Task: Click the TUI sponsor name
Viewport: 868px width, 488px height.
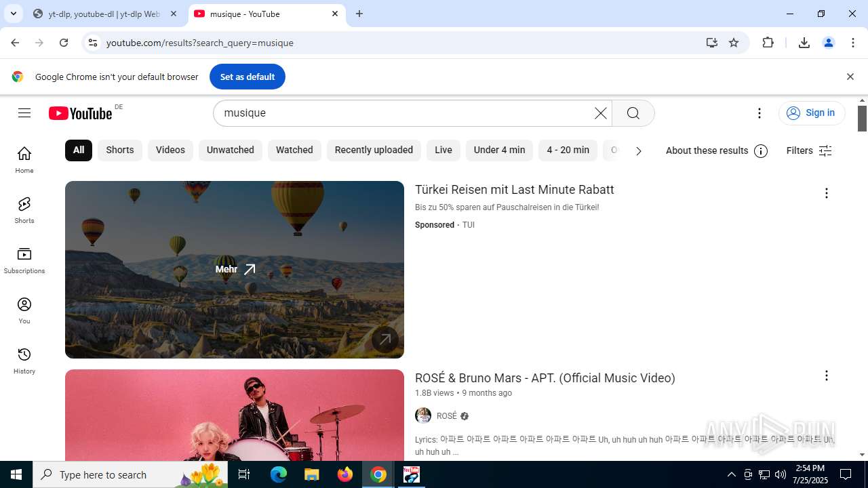Action: pyautogui.click(x=469, y=225)
